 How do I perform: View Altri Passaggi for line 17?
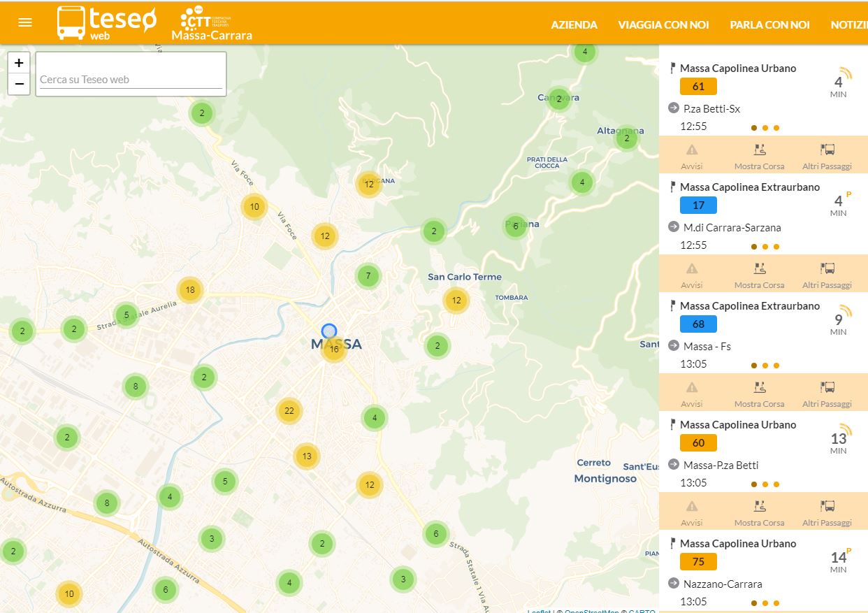pyautogui.click(x=827, y=275)
